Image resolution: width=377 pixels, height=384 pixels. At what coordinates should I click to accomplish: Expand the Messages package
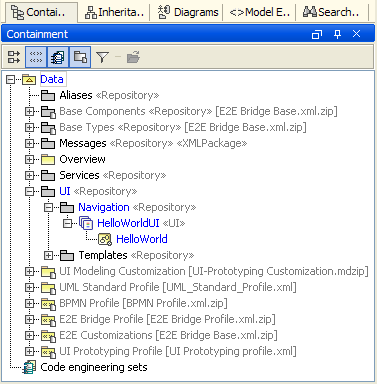pyautogui.click(x=30, y=143)
